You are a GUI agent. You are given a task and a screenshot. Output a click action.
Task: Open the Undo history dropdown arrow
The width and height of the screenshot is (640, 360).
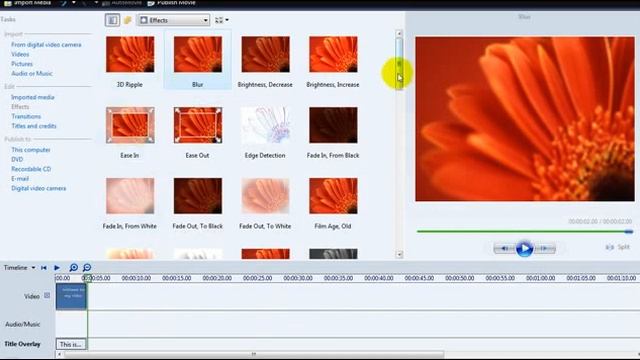coord(73,3)
